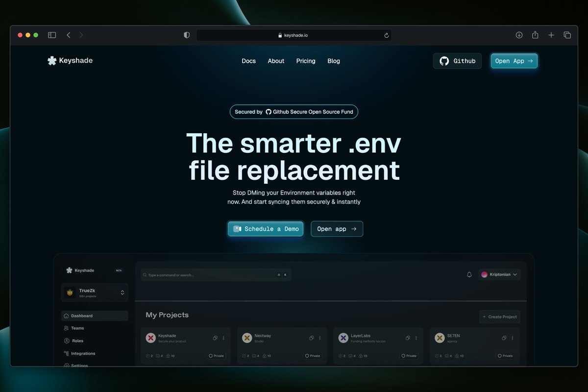Image resolution: width=588 pixels, height=392 pixels.
Task: Expand the TrueZk workspace switcher
Action: pos(122,293)
